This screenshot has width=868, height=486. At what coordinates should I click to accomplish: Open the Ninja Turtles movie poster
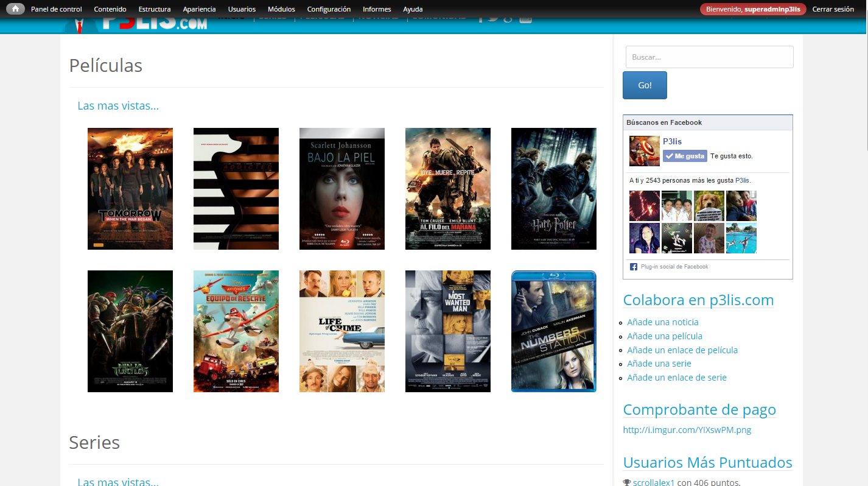(130, 331)
